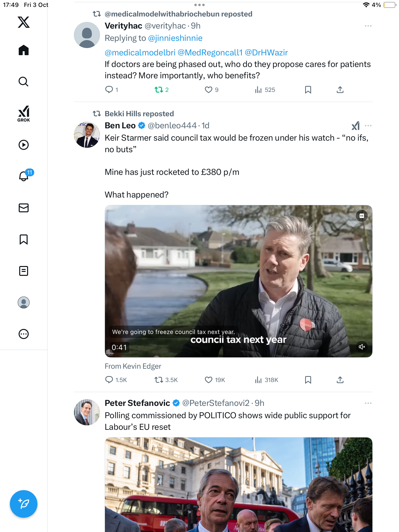Expand the sidebar More menu

point(24,334)
